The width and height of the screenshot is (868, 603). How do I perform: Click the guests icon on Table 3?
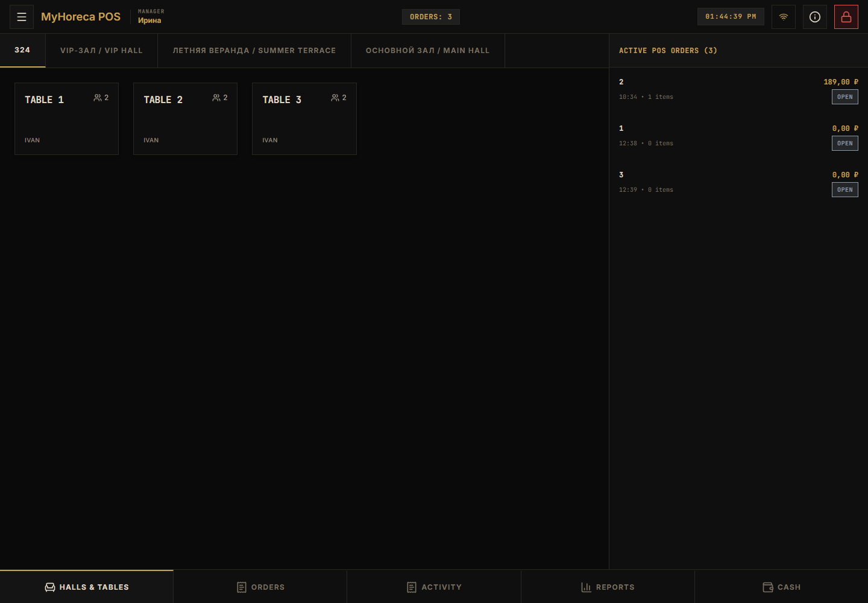(335, 98)
